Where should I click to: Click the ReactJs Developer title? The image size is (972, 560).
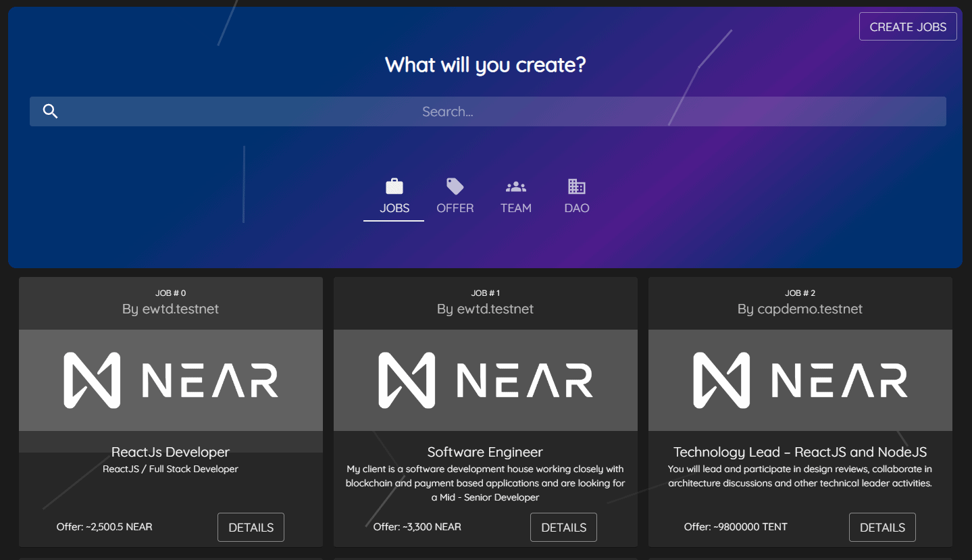coord(170,452)
